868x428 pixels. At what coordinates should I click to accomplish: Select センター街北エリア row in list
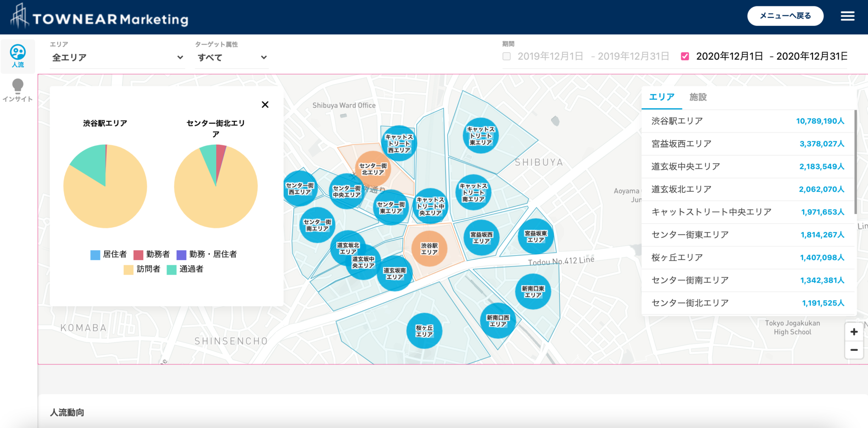[x=748, y=303]
